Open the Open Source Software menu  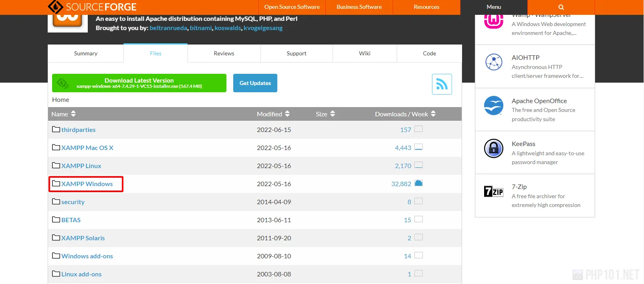coord(292,7)
